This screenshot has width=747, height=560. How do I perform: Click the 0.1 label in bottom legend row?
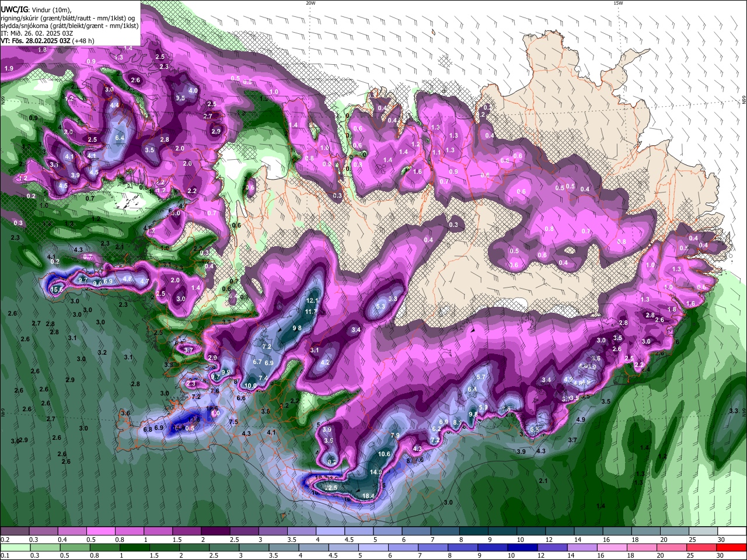point(5,555)
